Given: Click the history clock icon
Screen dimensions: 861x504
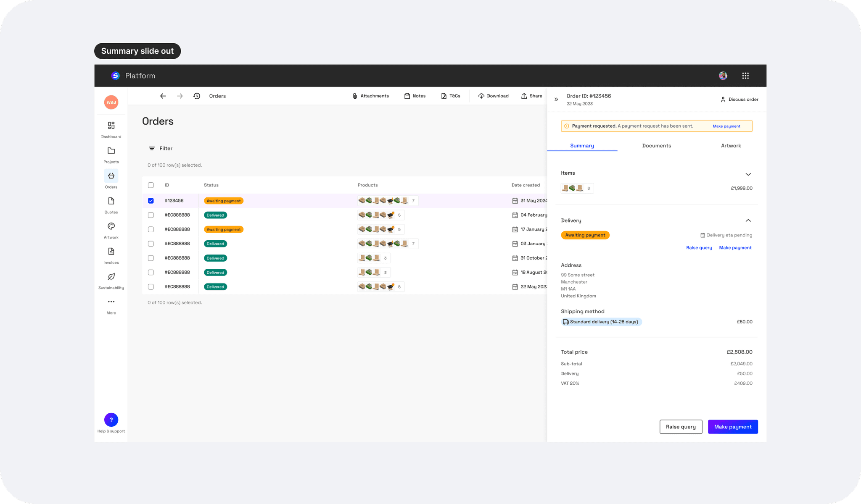Looking at the screenshot, I should (x=197, y=96).
